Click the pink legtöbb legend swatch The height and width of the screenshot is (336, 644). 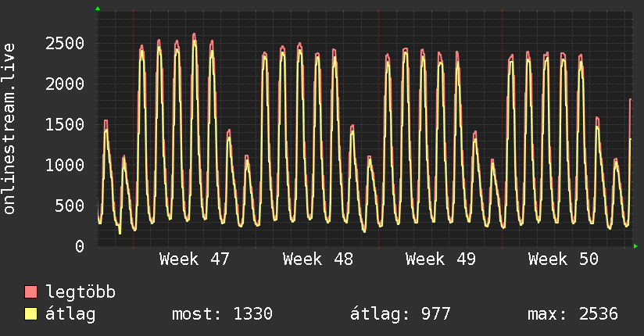pos(30,291)
